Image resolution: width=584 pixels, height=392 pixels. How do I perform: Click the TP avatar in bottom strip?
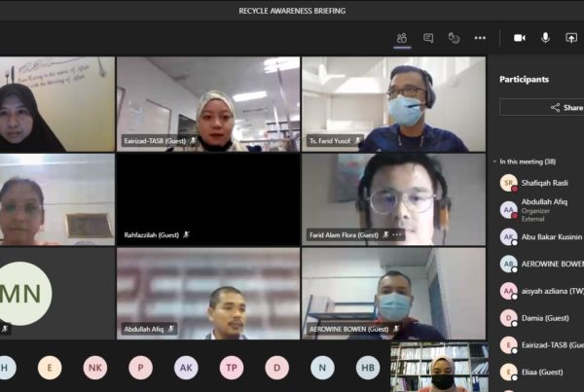pos(232,368)
